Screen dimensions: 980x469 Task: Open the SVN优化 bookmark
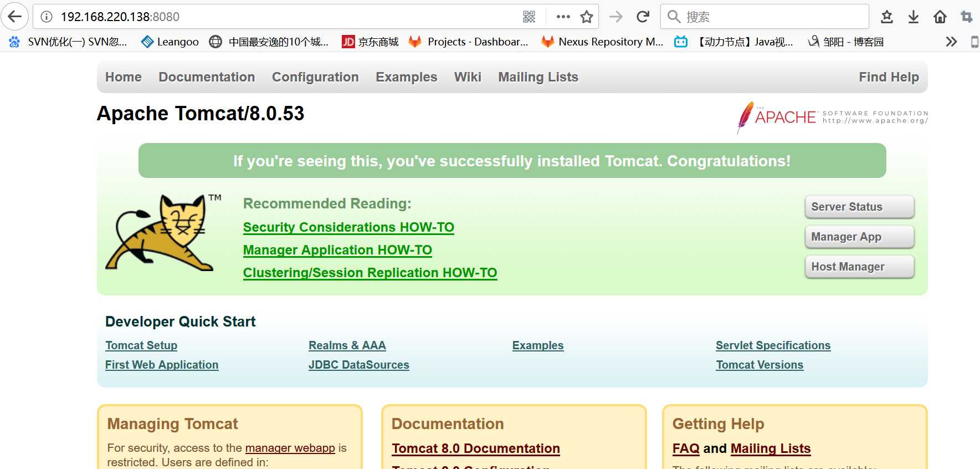click(x=68, y=42)
